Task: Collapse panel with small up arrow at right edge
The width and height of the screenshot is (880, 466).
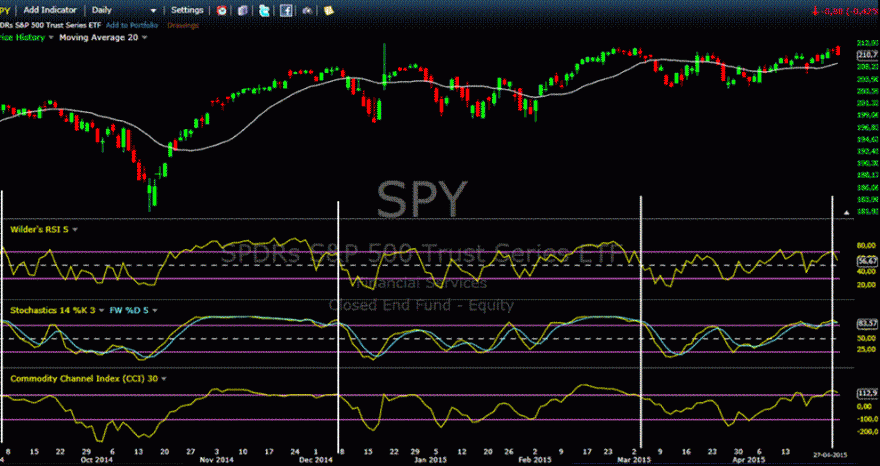Action: (847, 213)
